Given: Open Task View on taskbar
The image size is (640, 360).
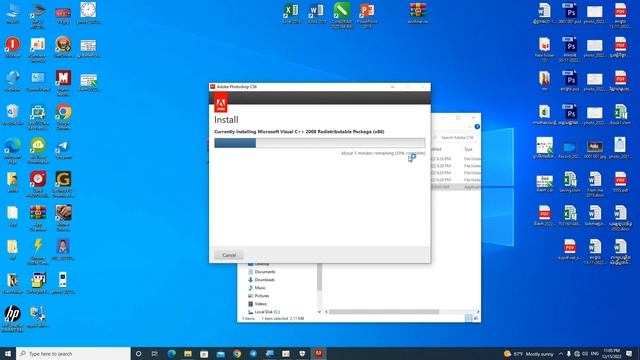Looking at the screenshot, I should 154,353.
